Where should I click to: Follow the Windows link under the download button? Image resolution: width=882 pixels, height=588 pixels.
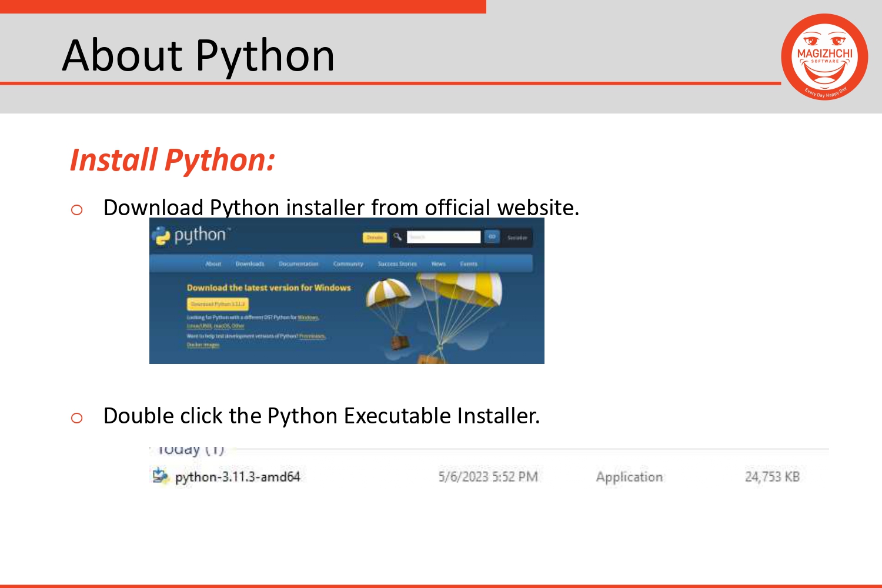[x=308, y=318]
